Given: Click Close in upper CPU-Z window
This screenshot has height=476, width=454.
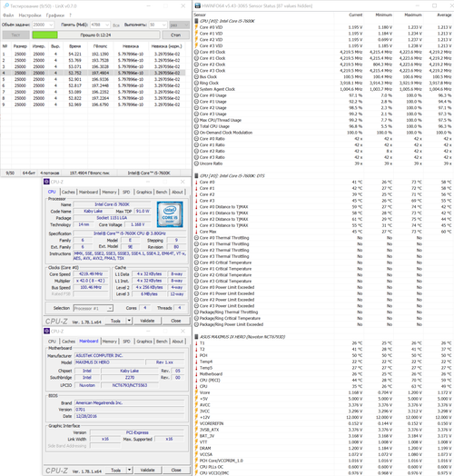Looking at the screenshot, I should (176, 321).
